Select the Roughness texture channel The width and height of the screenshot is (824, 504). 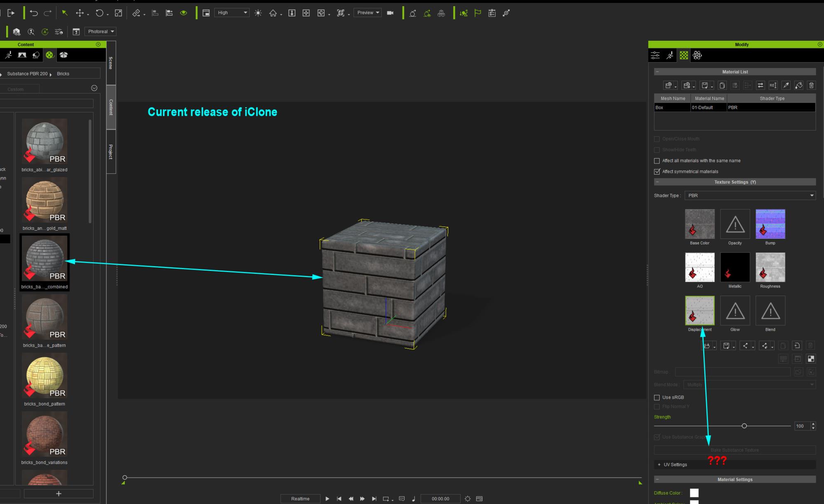[x=770, y=267]
